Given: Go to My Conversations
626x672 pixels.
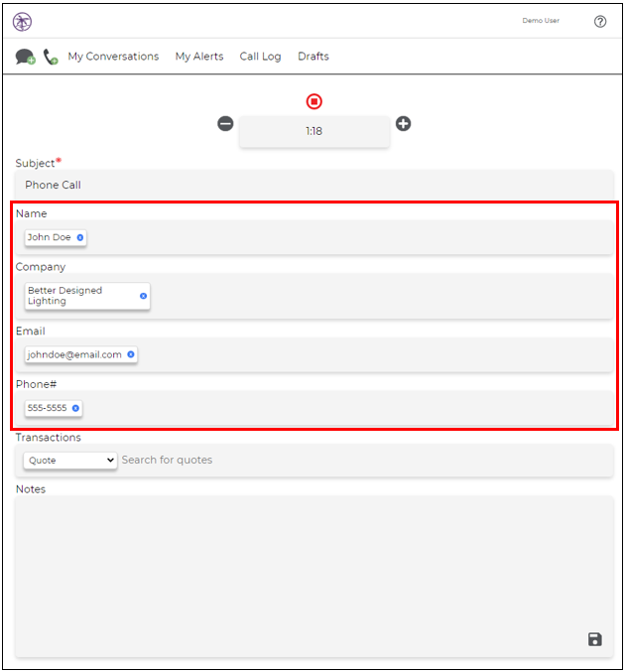Looking at the screenshot, I should [x=113, y=57].
